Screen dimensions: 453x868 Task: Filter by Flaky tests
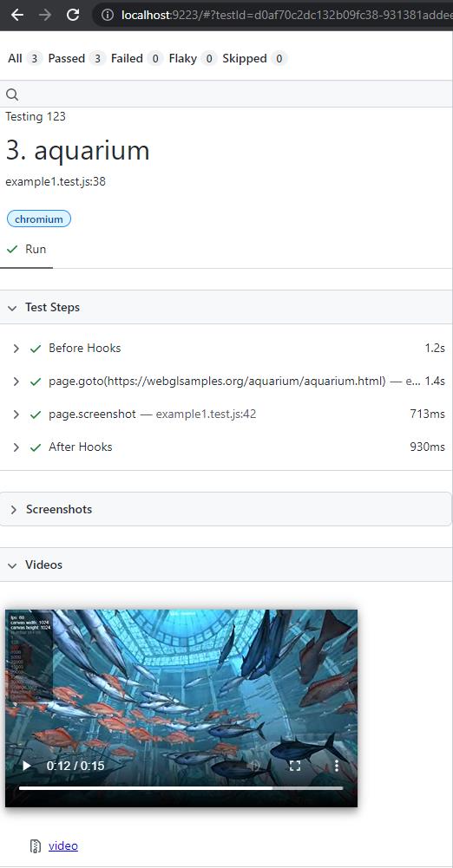point(192,59)
